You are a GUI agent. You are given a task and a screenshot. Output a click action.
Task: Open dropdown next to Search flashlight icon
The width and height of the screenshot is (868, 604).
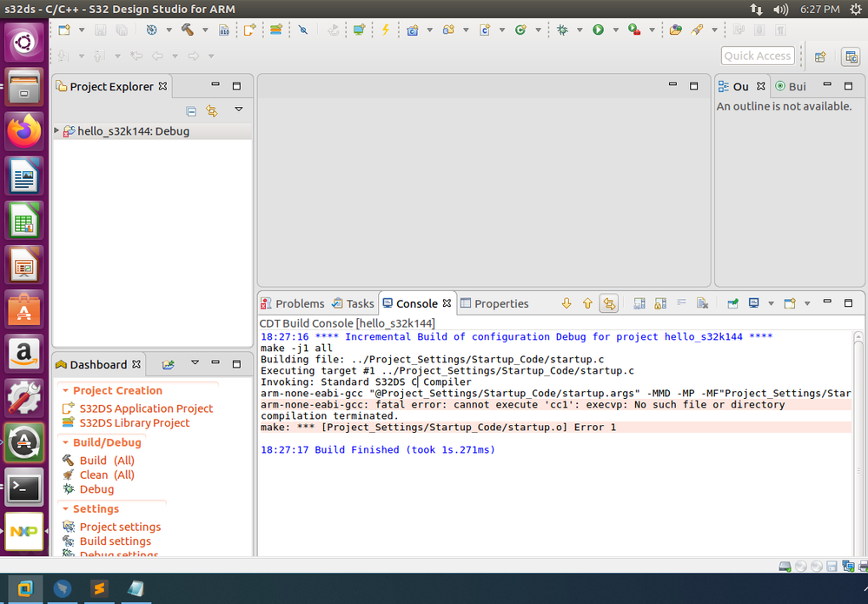(x=715, y=30)
